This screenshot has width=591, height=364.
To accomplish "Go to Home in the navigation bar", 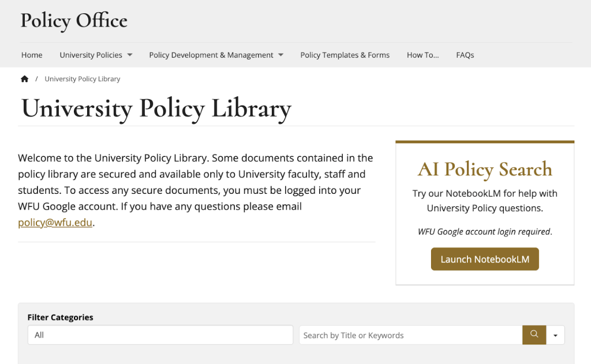I will [x=32, y=55].
